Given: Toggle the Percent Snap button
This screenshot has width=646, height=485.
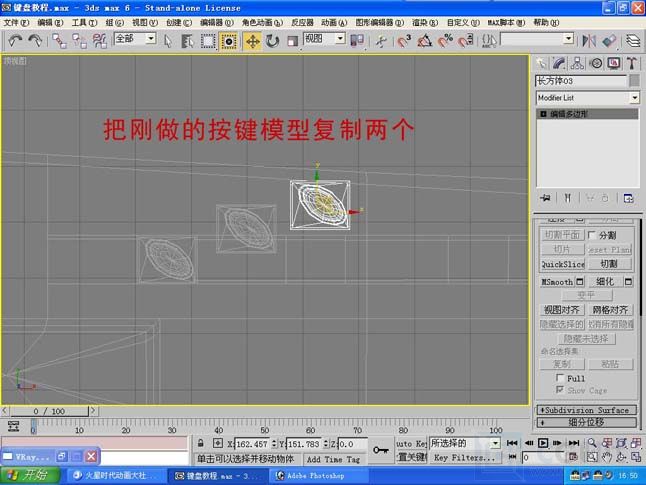Looking at the screenshot, I should tap(445, 41).
